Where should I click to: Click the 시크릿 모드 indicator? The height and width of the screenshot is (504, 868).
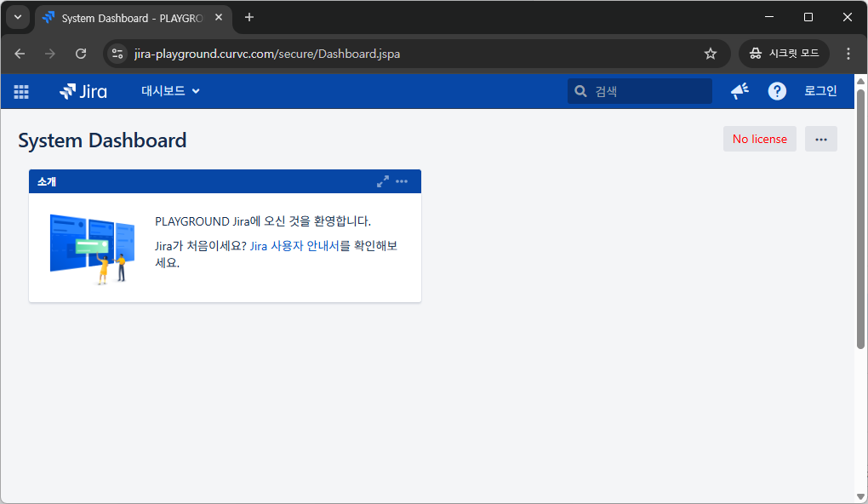(x=784, y=54)
